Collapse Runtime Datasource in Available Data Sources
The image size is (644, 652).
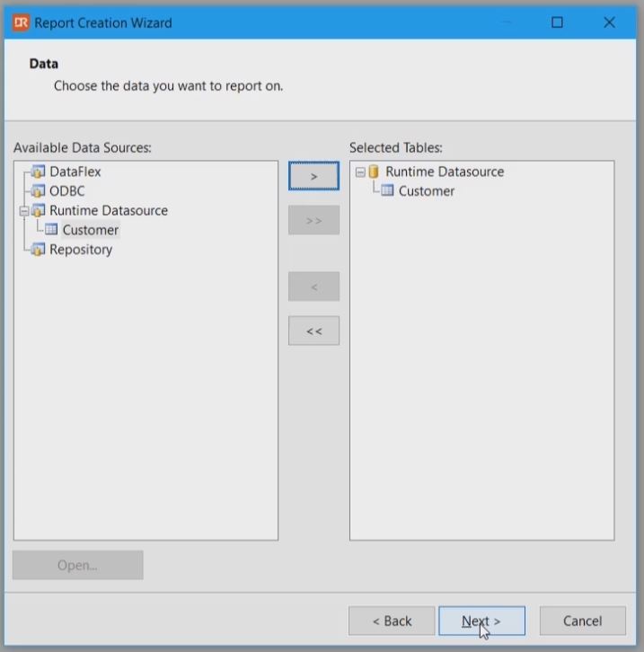(x=24, y=211)
